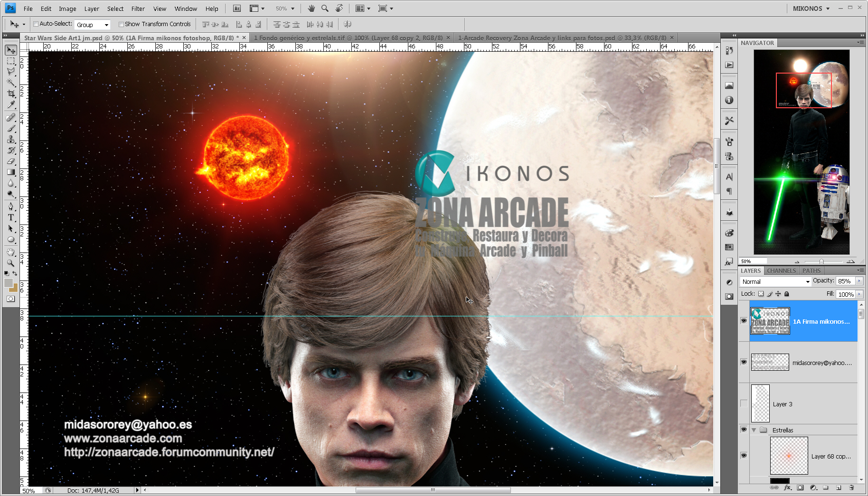Open the Opacity slider arrow
This screenshot has width=868, height=496.
tap(859, 281)
